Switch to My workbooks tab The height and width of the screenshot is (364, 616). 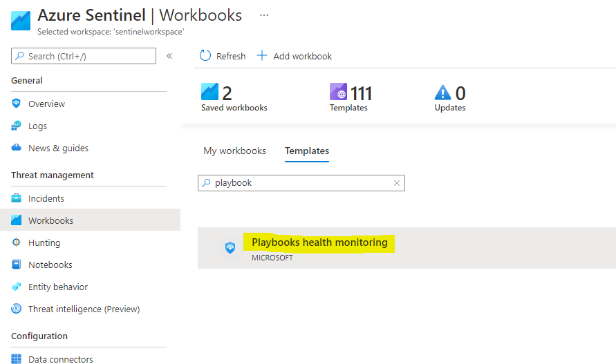234,151
